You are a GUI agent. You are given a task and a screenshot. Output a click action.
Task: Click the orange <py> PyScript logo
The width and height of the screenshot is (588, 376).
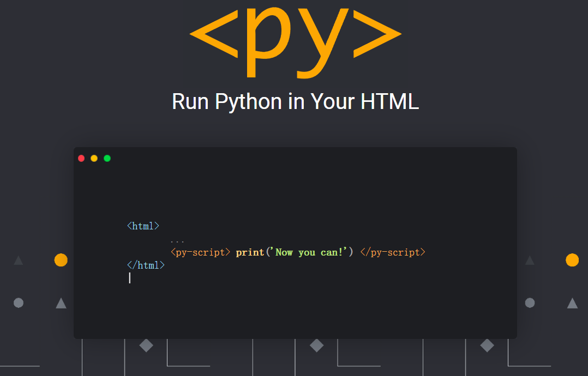point(295,41)
